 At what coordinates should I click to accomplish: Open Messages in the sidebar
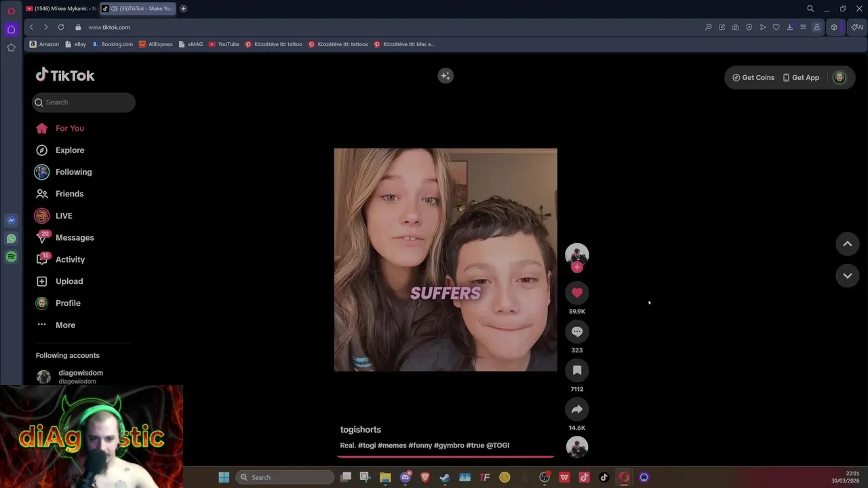[64, 237]
